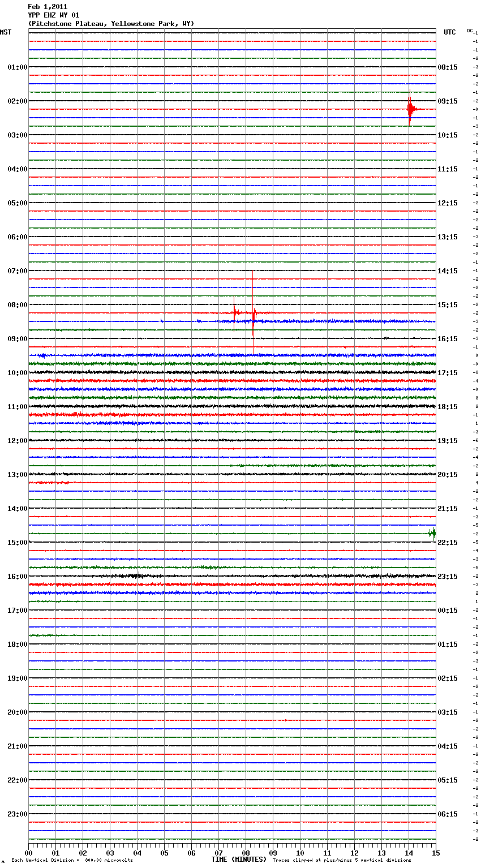Click the "17:15" UTC time label
481x868 pixels.
448,373
